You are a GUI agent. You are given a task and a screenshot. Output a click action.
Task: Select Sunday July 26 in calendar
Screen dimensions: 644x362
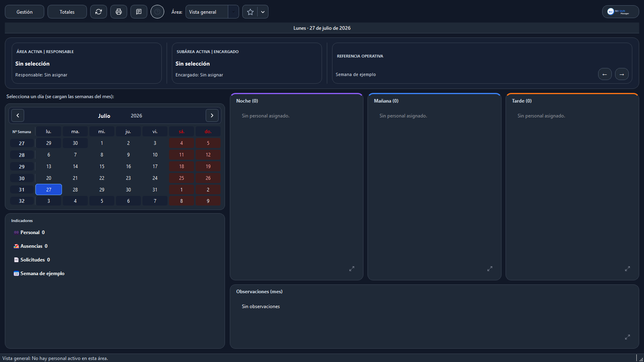208,178
